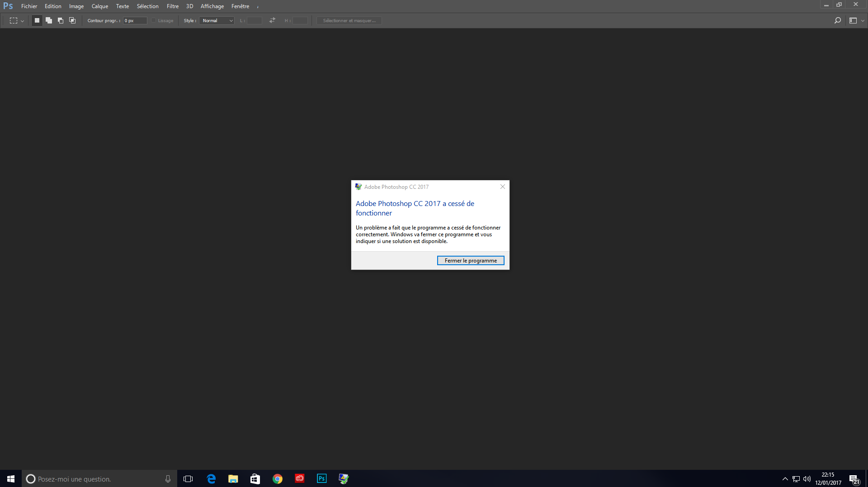Click the swap width and height arrows icon
868x487 pixels.
pyautogui.click(x=272, y=20)
